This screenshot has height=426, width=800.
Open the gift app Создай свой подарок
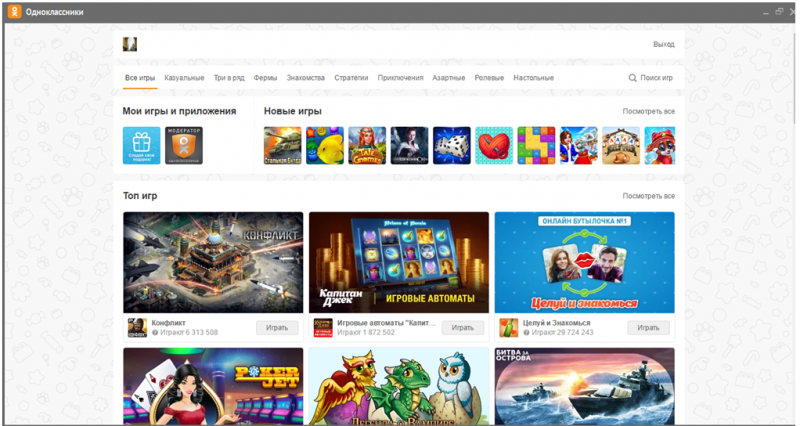pyautogui.click(x=141, y=145)
